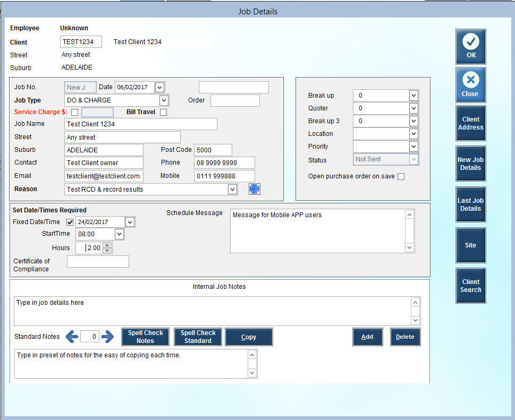Screen dimensions: 515x420
Task: Decrease Hours with the down spinner
Action: (107, 251)
